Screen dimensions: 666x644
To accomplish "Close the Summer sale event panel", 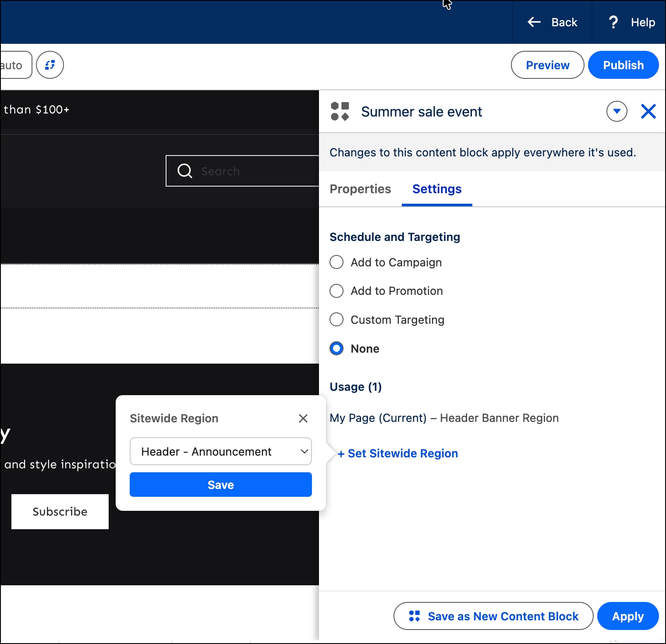I will 648,111.
